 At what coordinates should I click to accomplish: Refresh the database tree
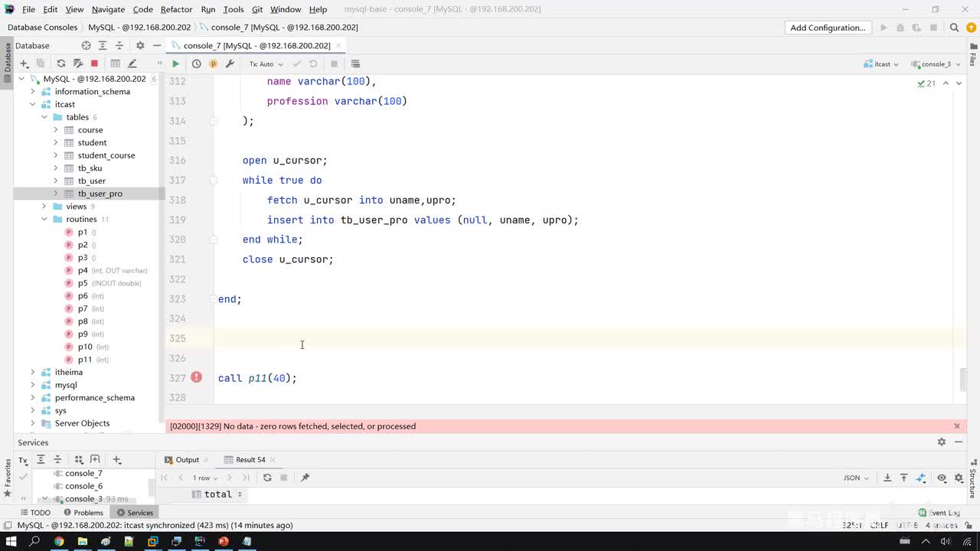tap(61, 64)
